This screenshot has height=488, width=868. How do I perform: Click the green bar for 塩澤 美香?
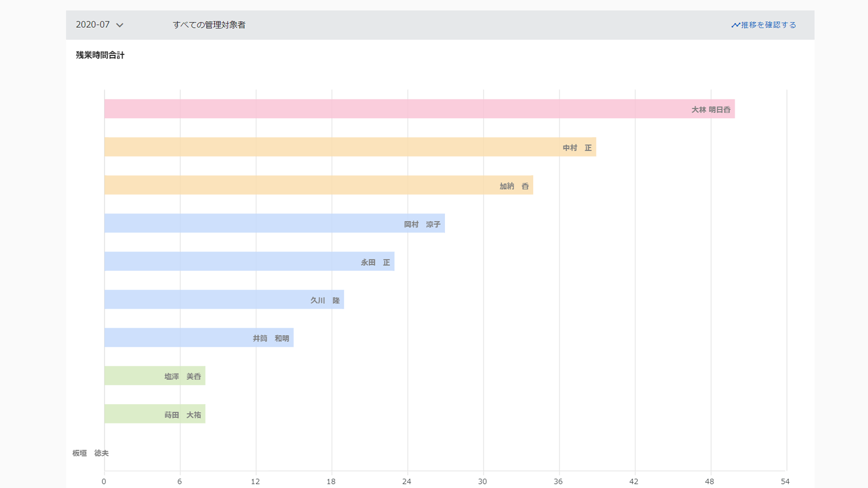155,376
